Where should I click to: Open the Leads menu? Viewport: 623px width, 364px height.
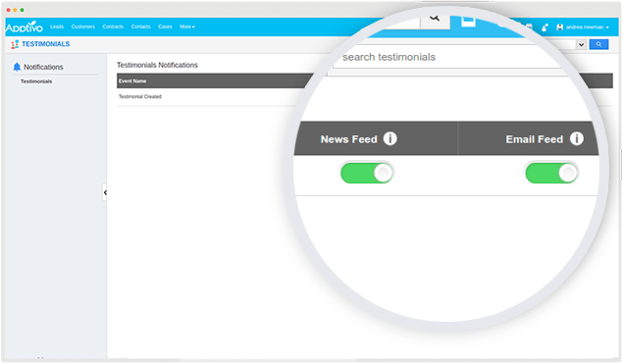pos(57,26)
